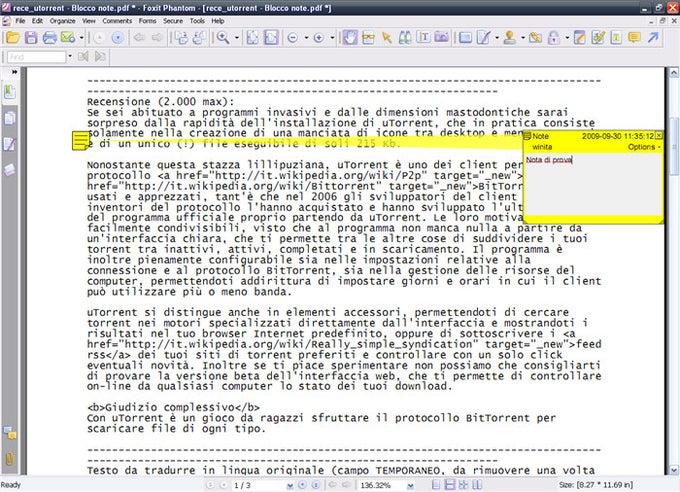Image resolution: width=680 pixels, height=492 pixels.
Task: Open the dropdown arrow next to Email icon
Action: pos(81,38)
